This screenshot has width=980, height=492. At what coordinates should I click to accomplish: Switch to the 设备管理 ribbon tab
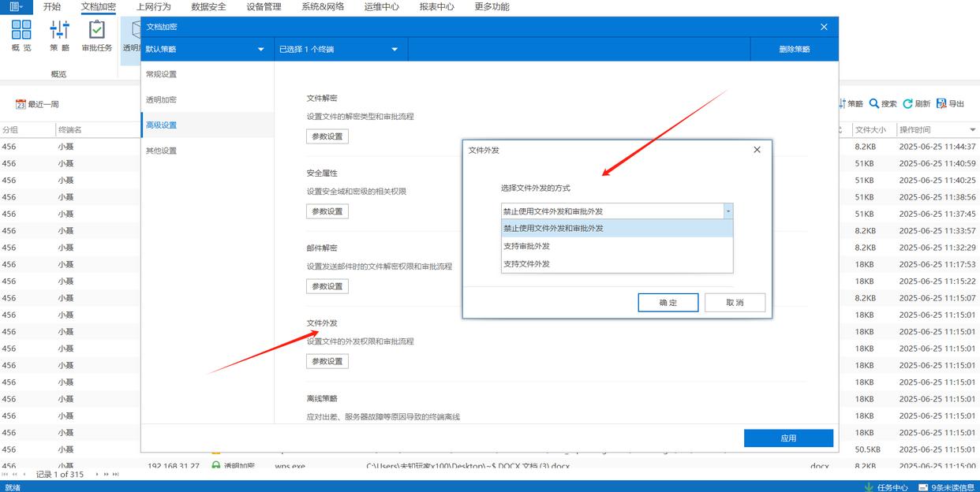[264, 6]
